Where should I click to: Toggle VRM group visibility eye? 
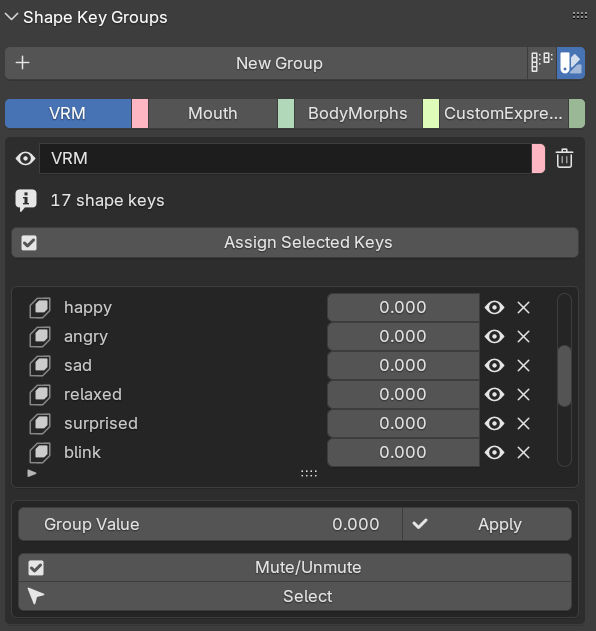click(x=25, y=159)
